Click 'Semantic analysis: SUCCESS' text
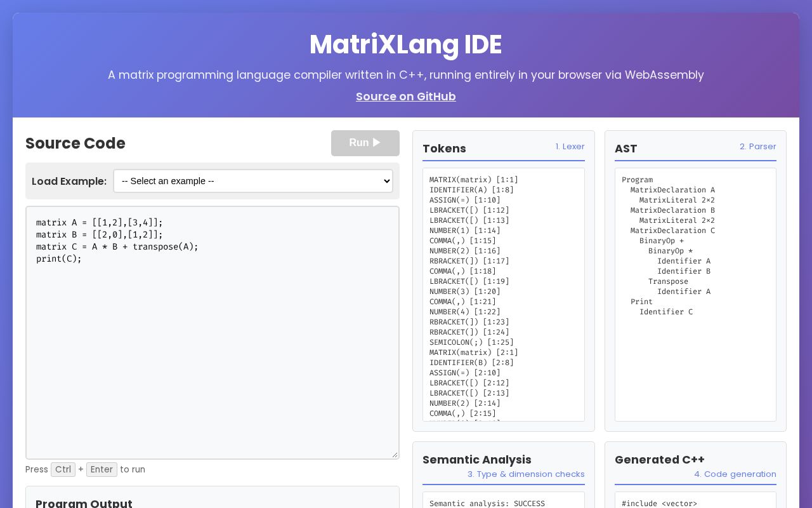 coord(487,504)
